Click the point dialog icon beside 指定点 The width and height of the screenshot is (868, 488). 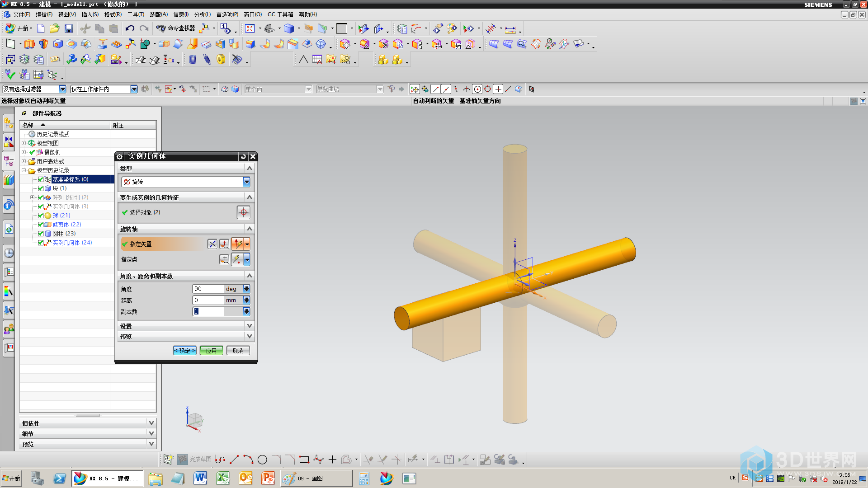click(x=224, y=259)
